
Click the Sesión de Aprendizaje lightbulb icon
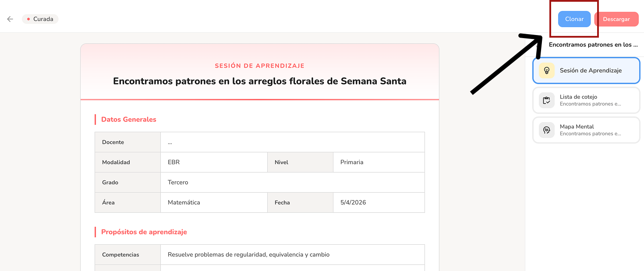pos(547,70)
